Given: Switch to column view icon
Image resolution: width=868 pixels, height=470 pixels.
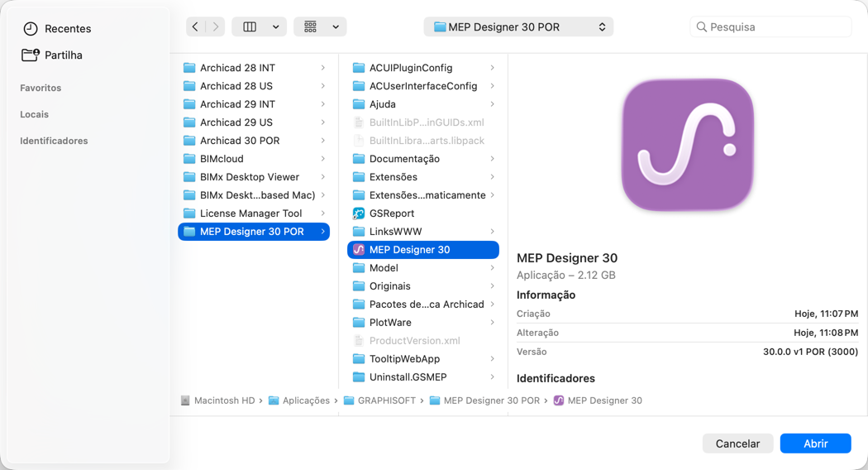Looking at the screenshot, I should tap(250, 26).
